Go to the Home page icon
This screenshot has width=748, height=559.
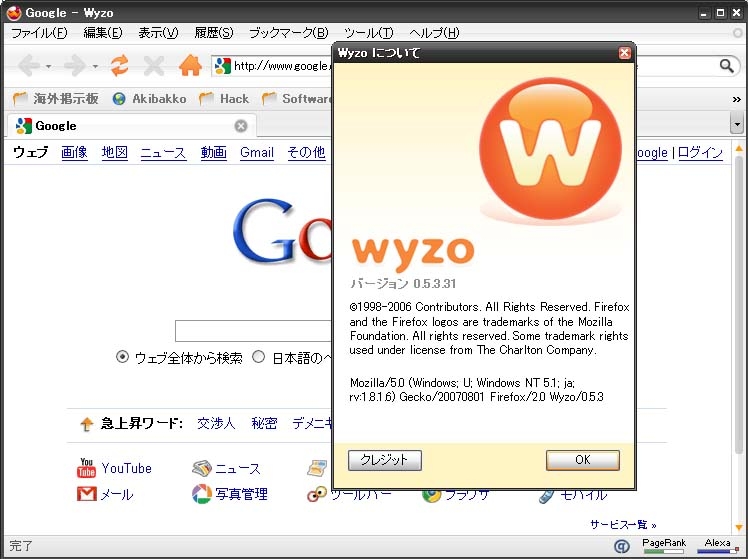point(190,65)
